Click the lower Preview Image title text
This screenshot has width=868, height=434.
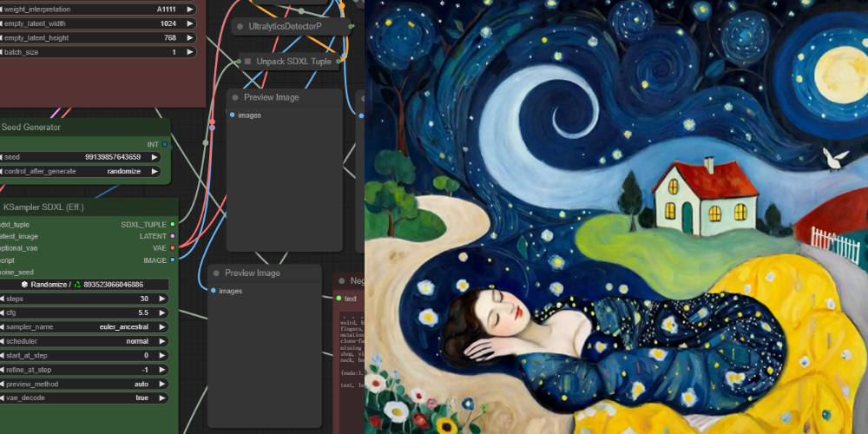[x=253, y=273]
